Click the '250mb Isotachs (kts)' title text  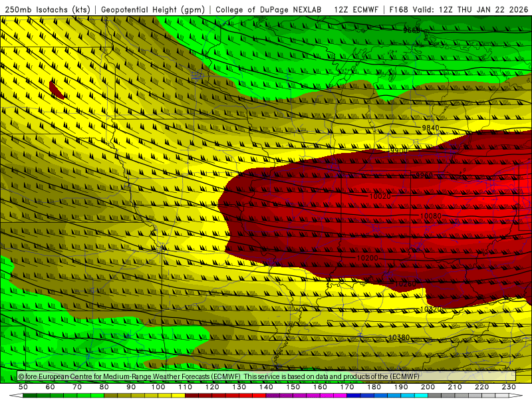click(48, 9)
